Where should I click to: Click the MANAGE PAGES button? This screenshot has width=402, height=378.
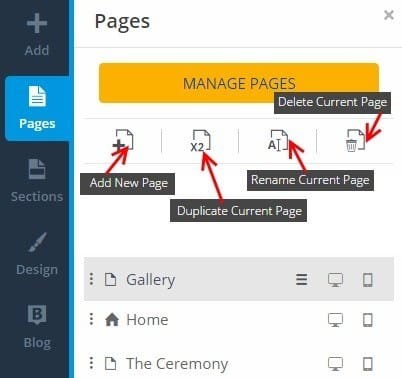point(239,83)
